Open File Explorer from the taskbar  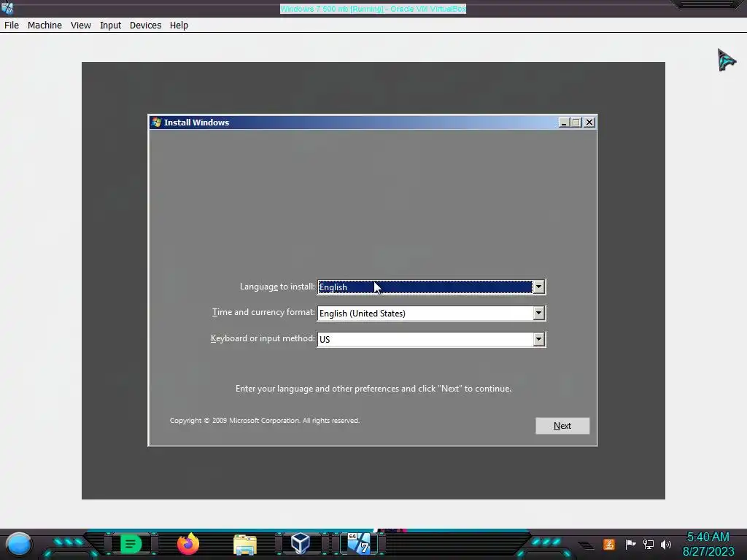click(245, 545)
